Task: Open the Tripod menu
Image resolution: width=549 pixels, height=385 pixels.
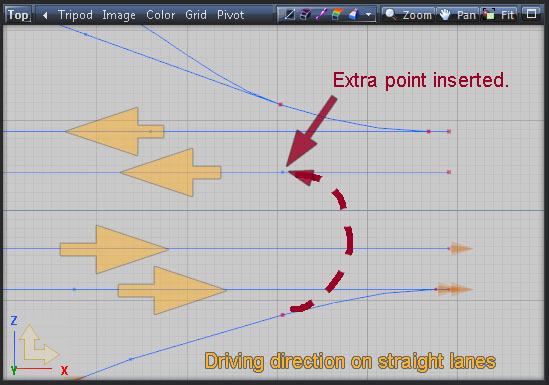Action: pyautogui.click(x=75, y=15)
